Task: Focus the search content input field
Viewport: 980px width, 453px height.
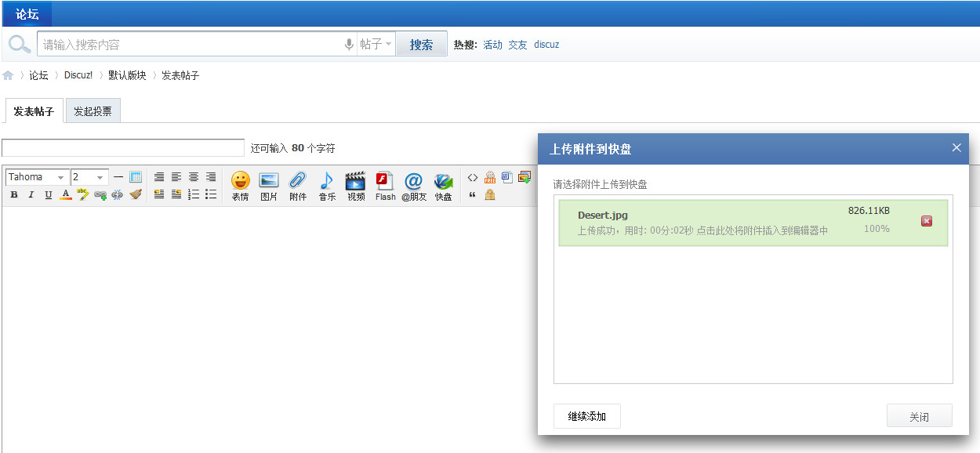Action: 192,45
